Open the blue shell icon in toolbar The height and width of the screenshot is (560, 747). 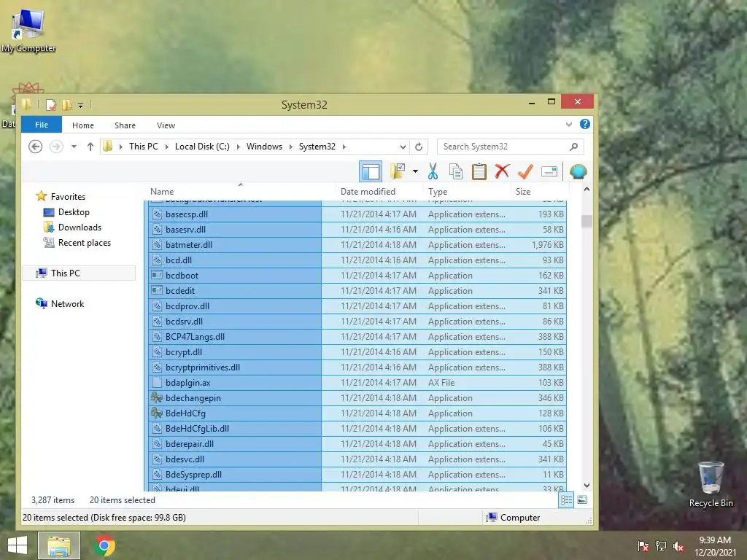click(x=578, y=171)
